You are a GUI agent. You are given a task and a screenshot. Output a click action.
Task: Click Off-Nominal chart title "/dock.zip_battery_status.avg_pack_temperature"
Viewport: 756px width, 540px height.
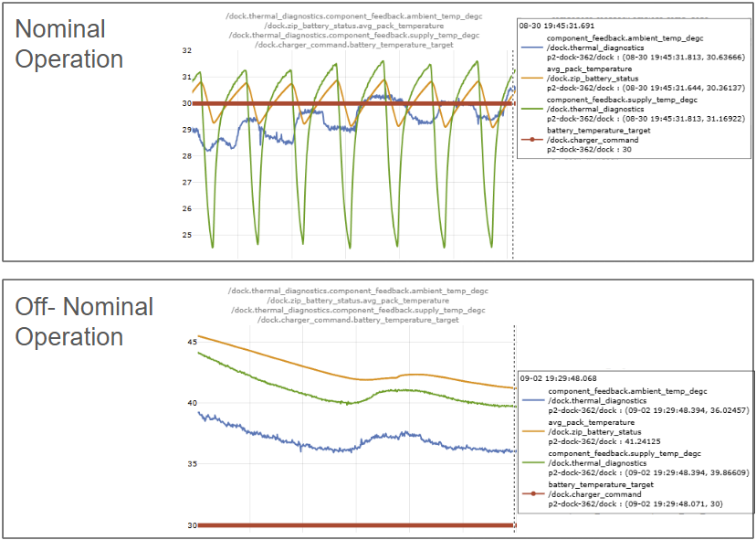coord(358,301)
